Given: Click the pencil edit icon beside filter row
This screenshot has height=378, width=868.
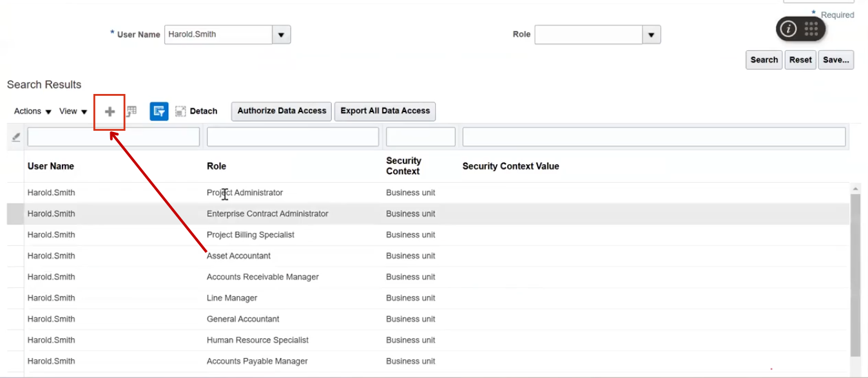Looking at the screenshot, I should (x=14, y=136).
